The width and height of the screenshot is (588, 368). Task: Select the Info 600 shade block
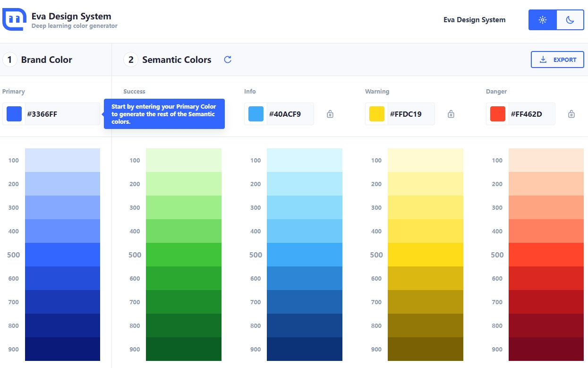pyautogui.click(x=305, y=278)
